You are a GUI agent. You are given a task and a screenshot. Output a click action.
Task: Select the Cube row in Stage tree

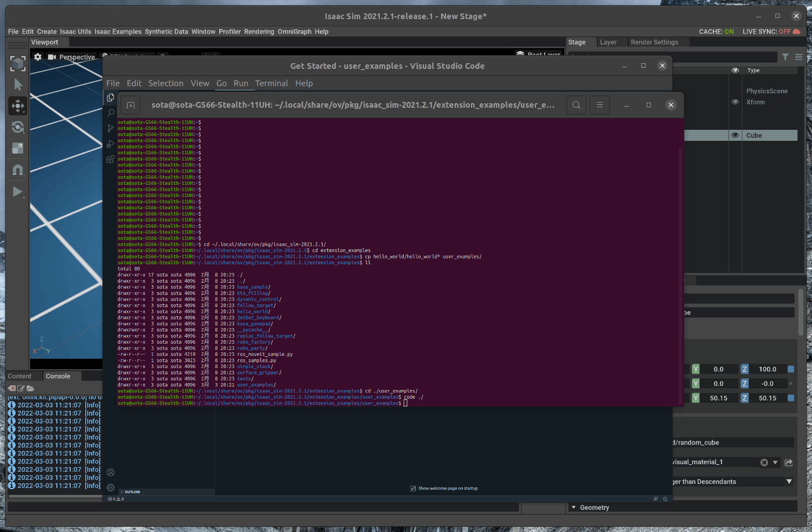pos(741,136)
